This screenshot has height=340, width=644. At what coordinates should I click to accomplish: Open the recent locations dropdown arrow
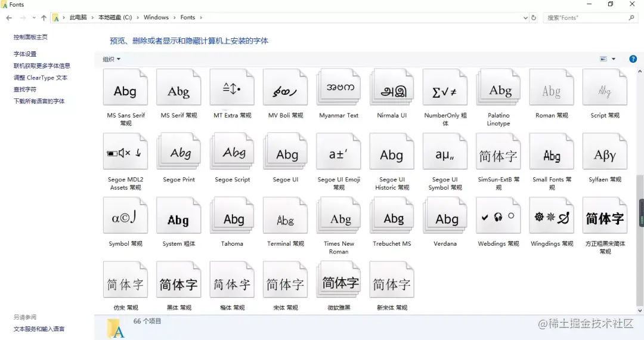click(33, 18)
